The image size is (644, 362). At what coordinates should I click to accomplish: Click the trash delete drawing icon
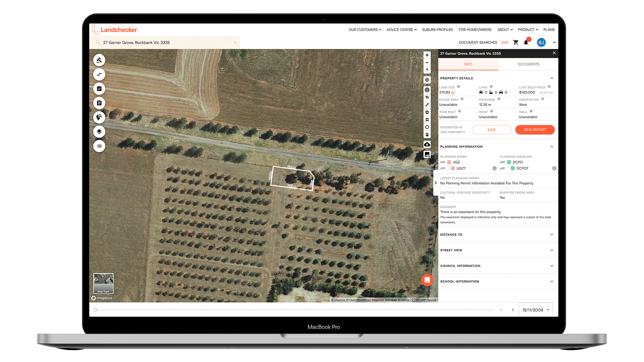coord(427,135)
